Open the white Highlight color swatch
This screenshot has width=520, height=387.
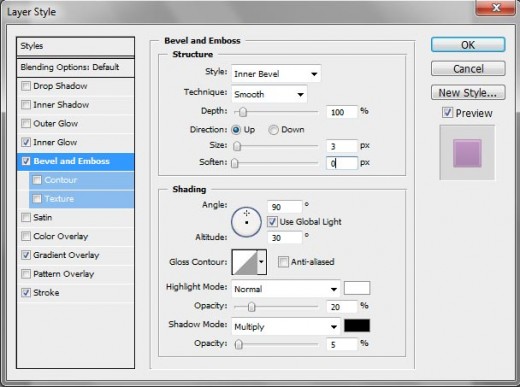357,288
